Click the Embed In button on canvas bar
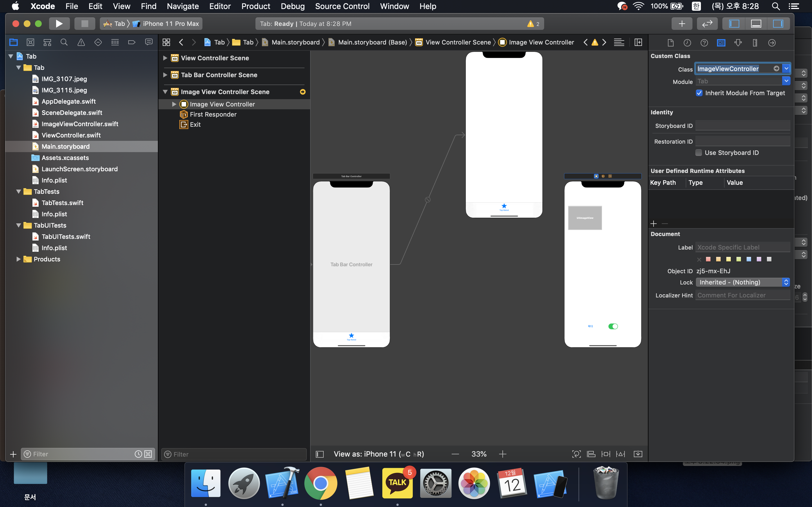This screenshot has height=507, width=812. 638,454
